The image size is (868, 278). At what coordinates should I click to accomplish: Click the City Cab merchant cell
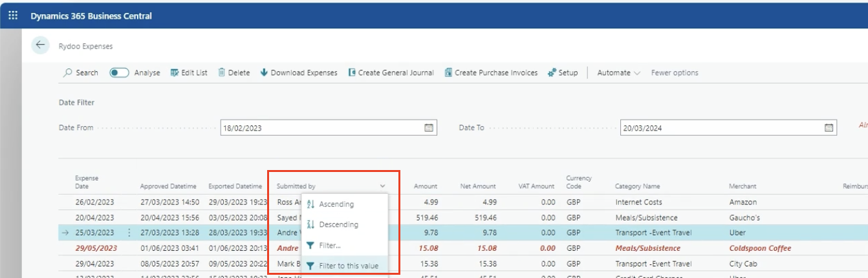click(743, 264)
